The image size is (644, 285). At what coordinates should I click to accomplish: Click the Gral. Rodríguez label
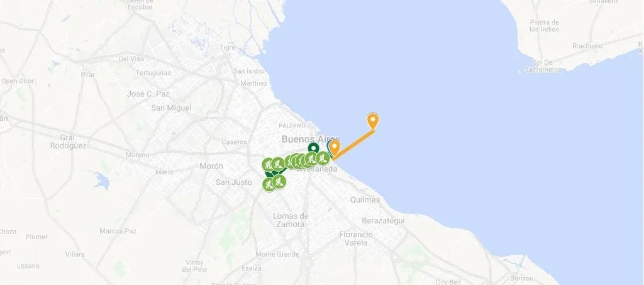point(68,142)
